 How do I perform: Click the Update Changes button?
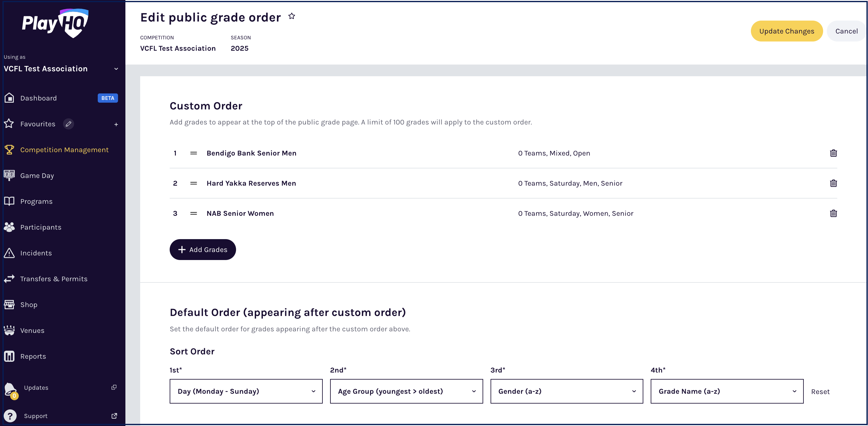tap(787, 31)
